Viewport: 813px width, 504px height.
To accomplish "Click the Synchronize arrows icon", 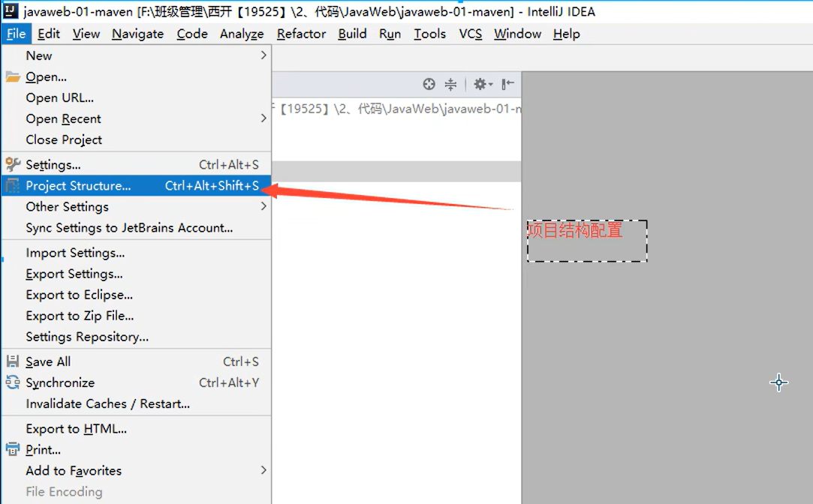I will pos(13,382).
